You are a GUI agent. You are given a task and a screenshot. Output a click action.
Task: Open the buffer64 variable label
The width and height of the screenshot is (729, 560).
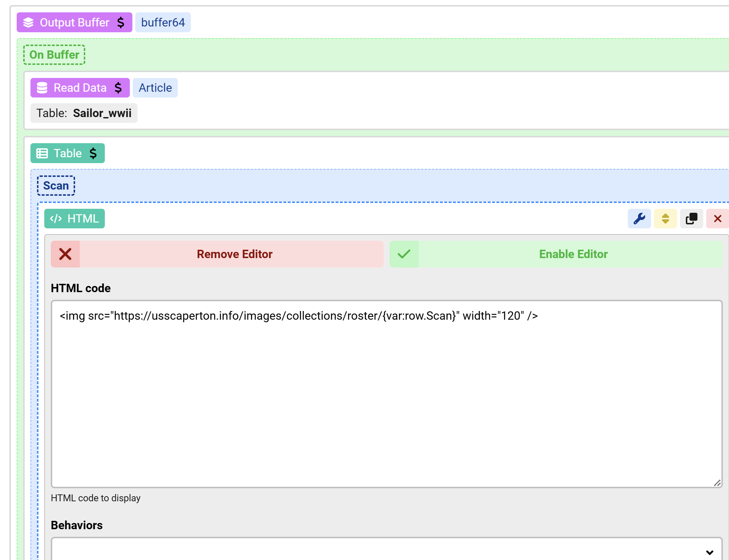pyautogui.click(x=163, y=22)
